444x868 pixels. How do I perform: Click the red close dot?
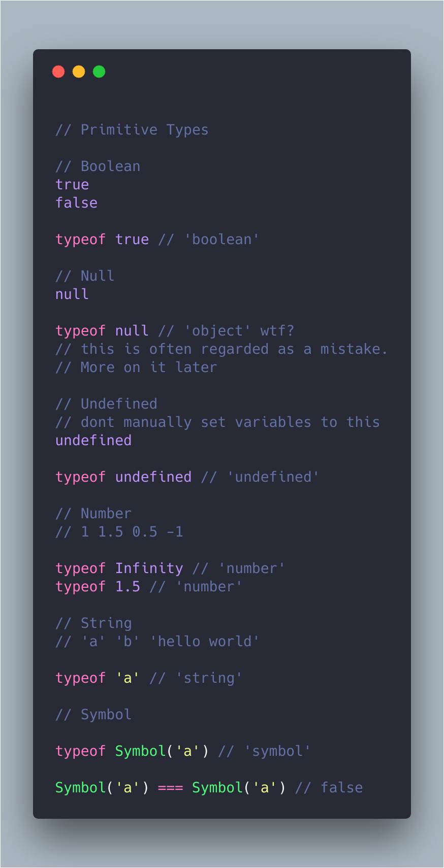pyautogui.click(x=58, y=72)
